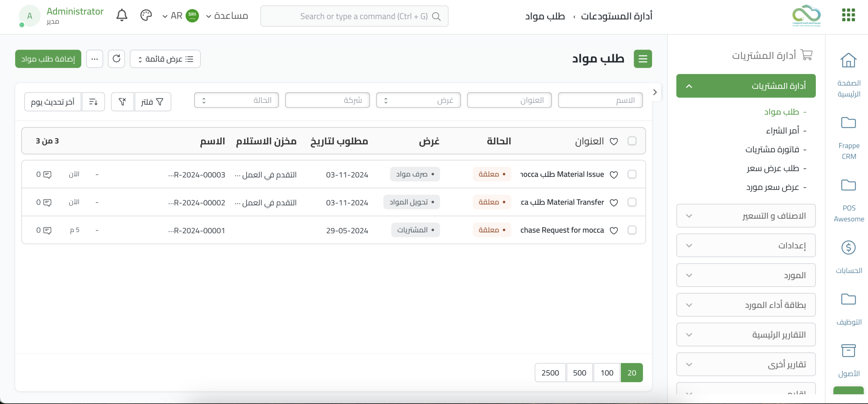Open the help menu

click(227, 16)
